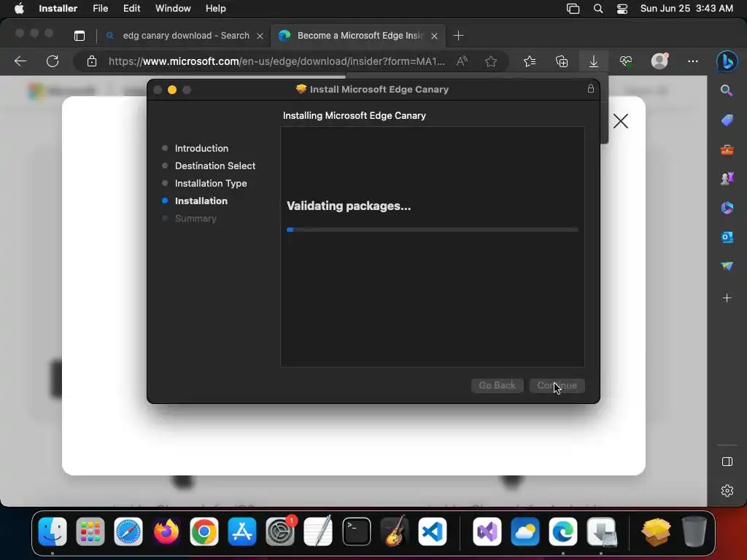Open sidebar settings gear icon
This screenshot has width=747, height=560.
pos(727,491)
